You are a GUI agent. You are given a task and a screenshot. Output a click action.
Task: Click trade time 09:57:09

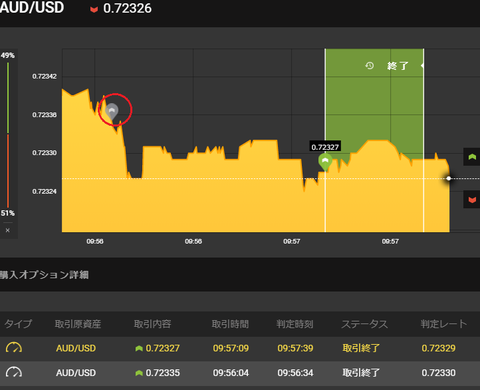[231, 348]
